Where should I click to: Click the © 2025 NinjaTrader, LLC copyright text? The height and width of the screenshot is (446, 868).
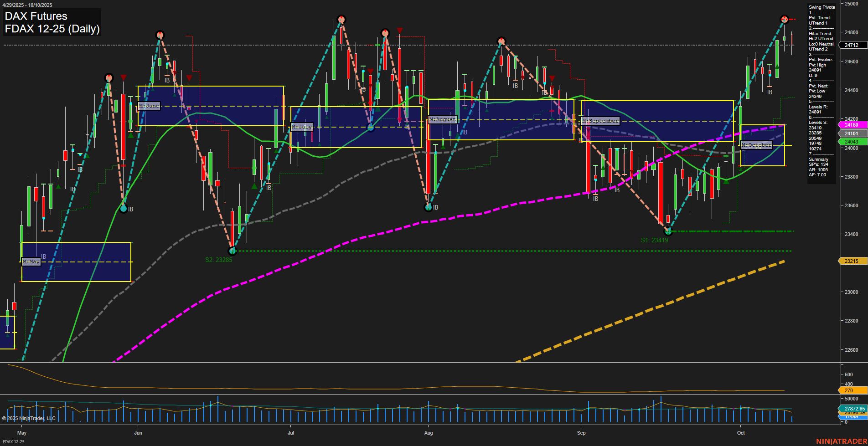pos(29,418)
